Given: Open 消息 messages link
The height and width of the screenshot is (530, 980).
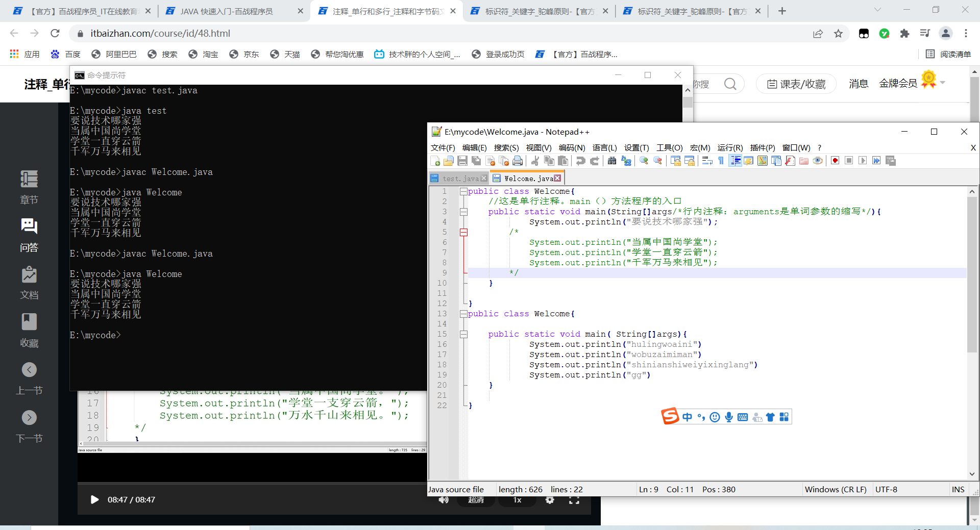Looking at the screenshot, I should click(x=858, y=84).
